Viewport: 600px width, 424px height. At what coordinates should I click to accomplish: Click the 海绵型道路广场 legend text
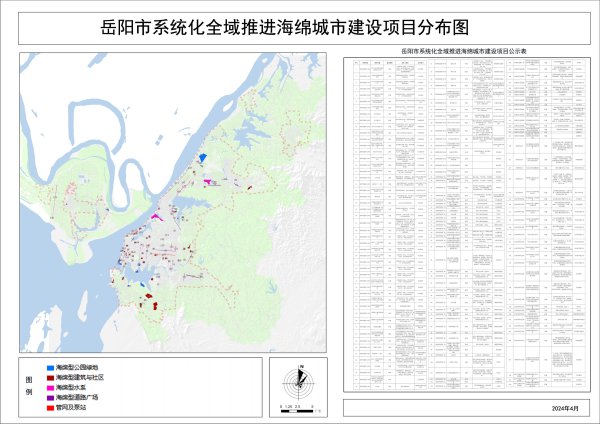(77, 397)
